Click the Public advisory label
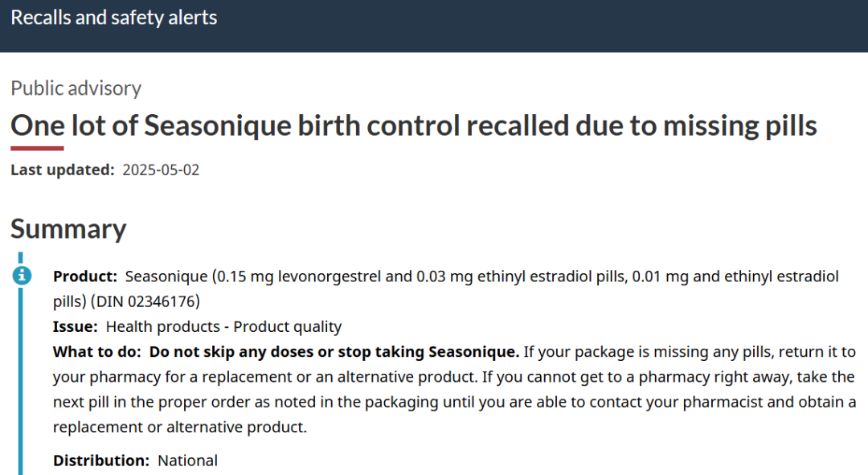 pyautogui.click(x=76, y=88)
